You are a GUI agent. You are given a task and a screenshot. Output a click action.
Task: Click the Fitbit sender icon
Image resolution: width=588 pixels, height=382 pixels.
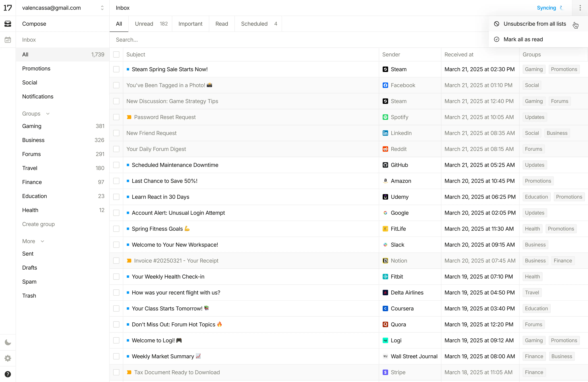[385, 276]
